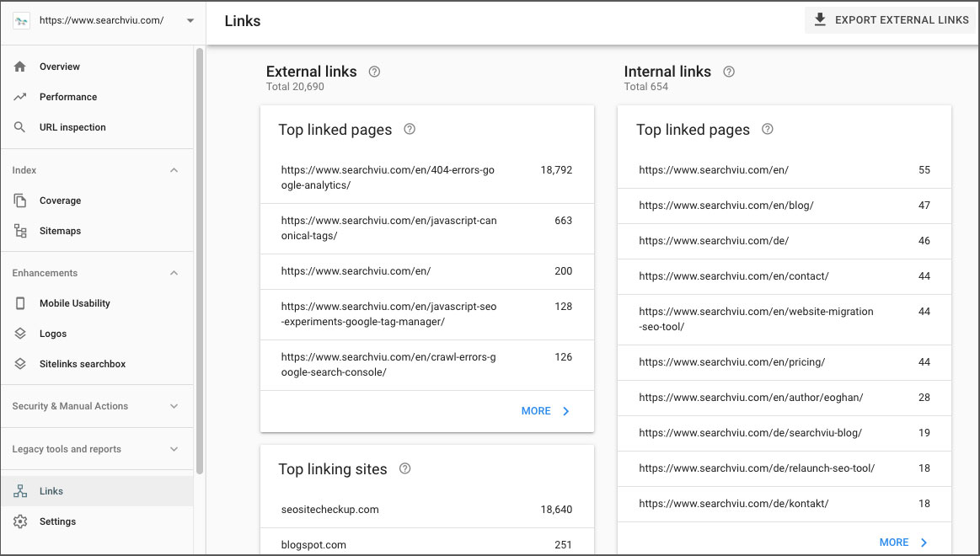The image size is (980, 556).
Task: Click help icon next to Top linking sites
Action: pos(404,469)
